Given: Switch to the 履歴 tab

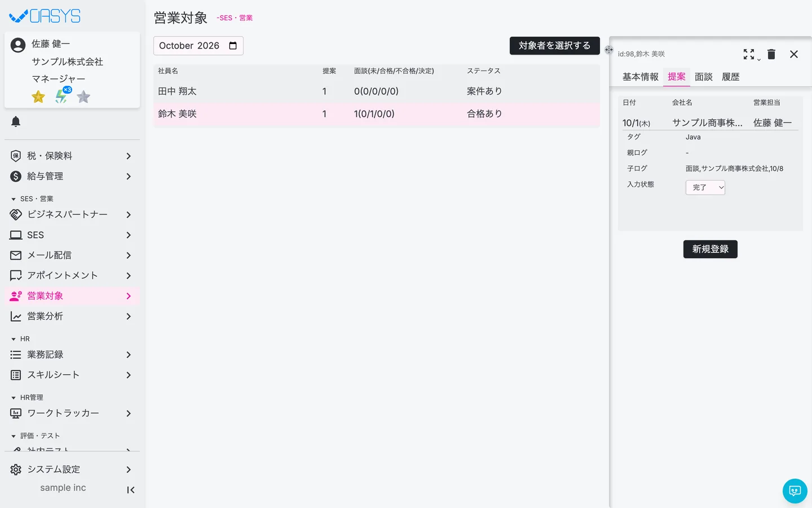Looking at the screenshot, I should point(731,77).
